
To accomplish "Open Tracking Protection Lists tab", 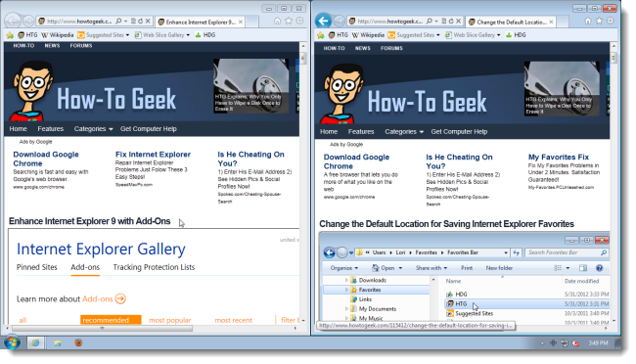I will [x=154, y=267].
